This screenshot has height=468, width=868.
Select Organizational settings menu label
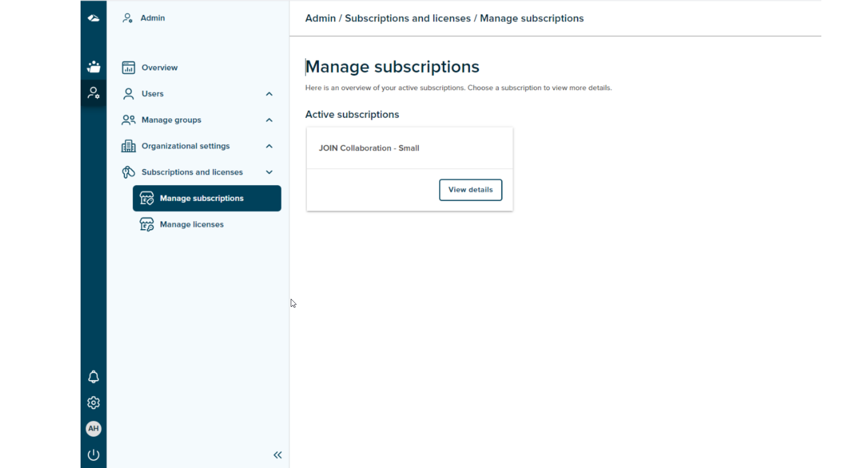pyautogui.click(x=186, y=146)
